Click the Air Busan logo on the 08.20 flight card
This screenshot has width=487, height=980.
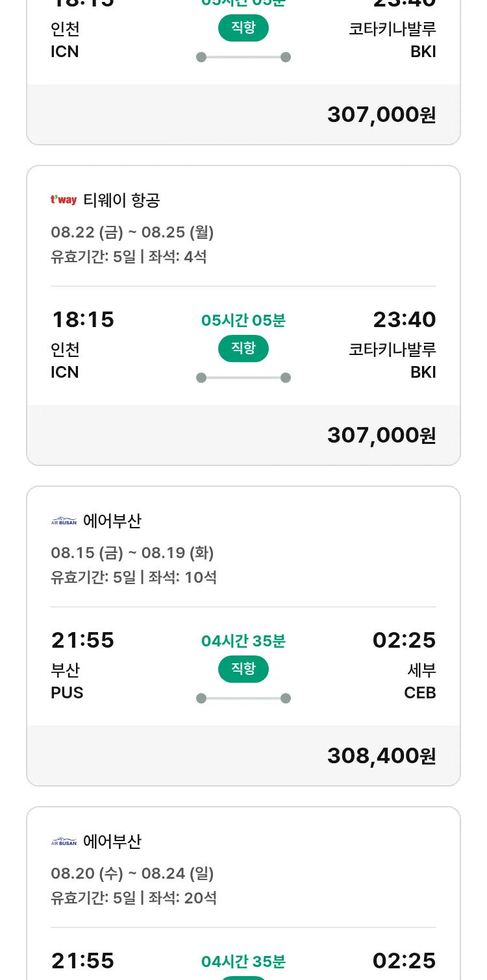click(x=64, y=842)
